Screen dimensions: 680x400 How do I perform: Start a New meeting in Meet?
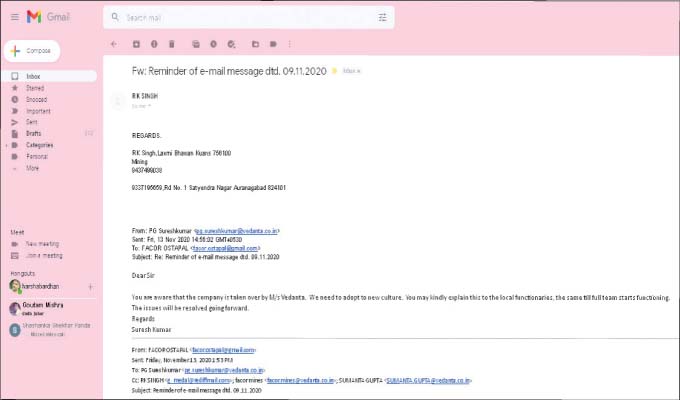(x=42, y=243)
